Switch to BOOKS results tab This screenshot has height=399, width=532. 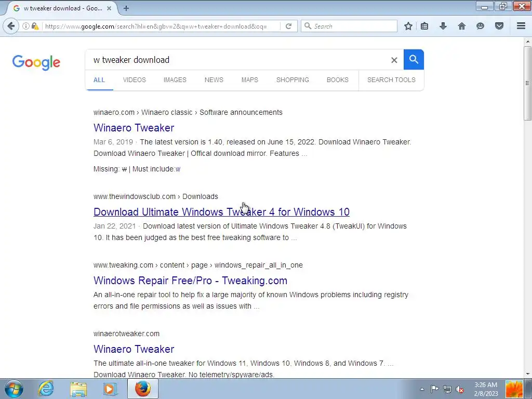point(338,80)
